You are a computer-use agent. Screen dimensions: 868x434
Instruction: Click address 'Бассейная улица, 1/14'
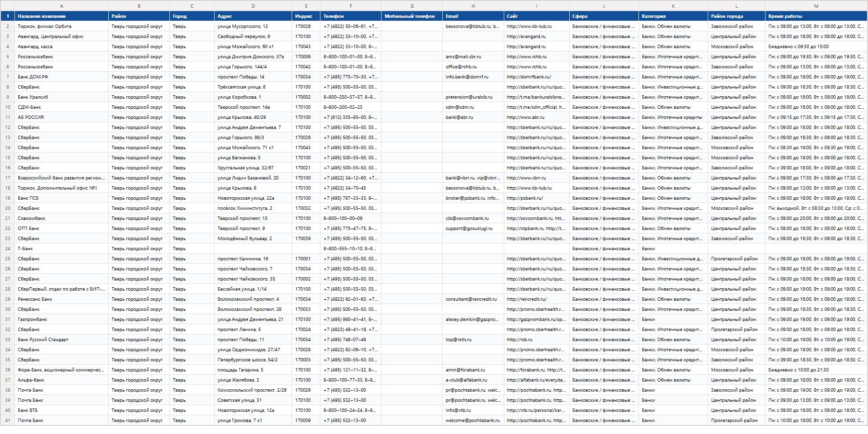[x=253, y=289]
